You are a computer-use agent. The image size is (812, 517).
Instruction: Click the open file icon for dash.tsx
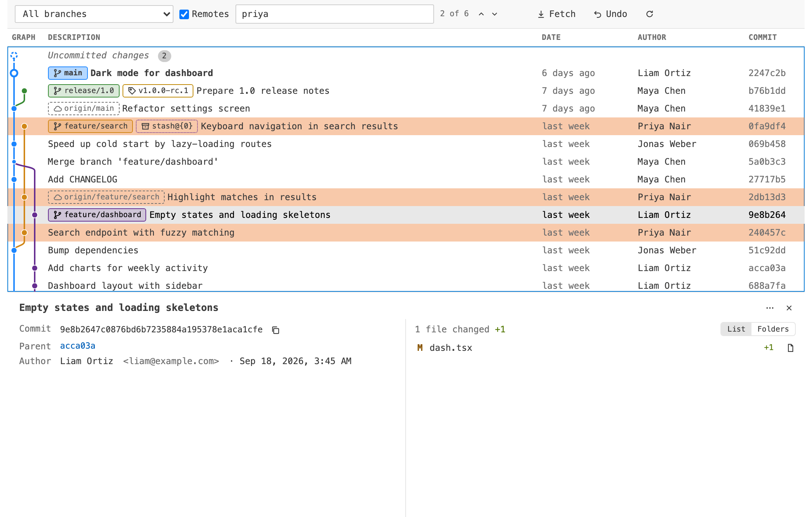790,348
